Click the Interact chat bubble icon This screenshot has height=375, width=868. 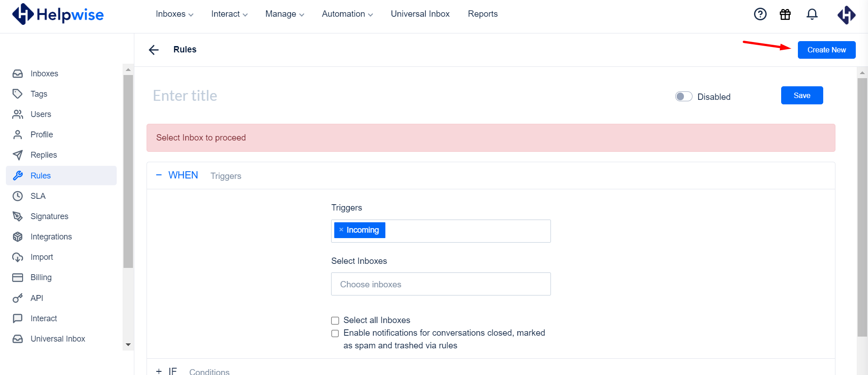tap(18, 319)
